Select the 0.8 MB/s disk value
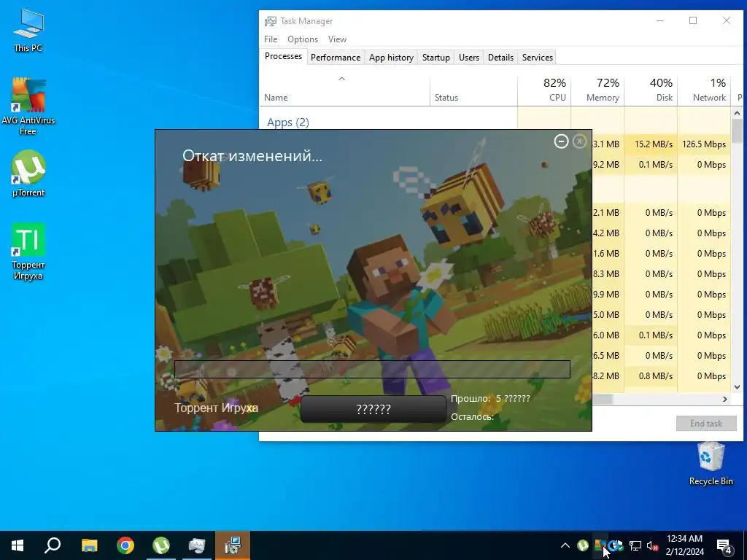Screen dimensions: 747x560 tap(656, 376)
